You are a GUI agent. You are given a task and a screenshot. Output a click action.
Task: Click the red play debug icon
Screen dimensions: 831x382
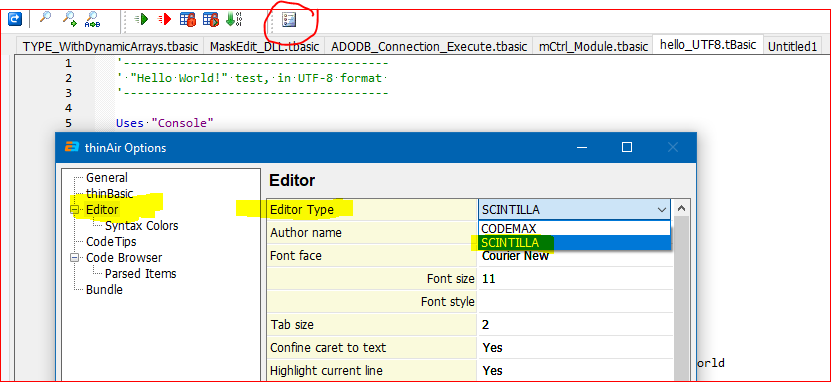(x=164, y=20)
